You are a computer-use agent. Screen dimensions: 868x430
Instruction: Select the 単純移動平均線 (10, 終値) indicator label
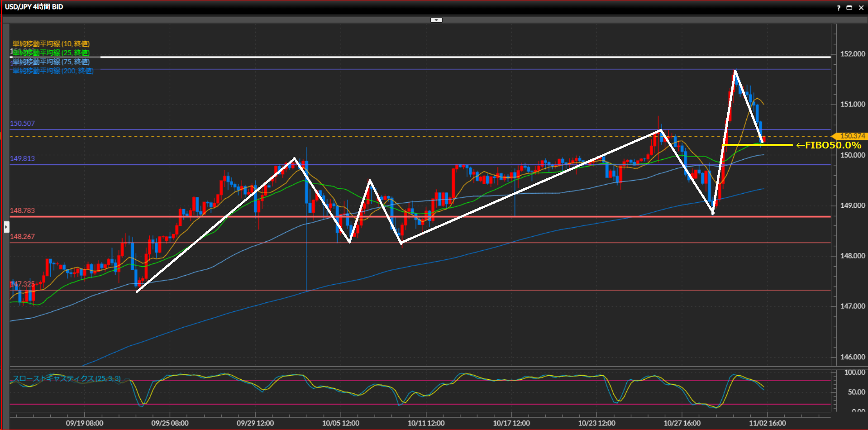pyautogui.click(x=51, y=44)
